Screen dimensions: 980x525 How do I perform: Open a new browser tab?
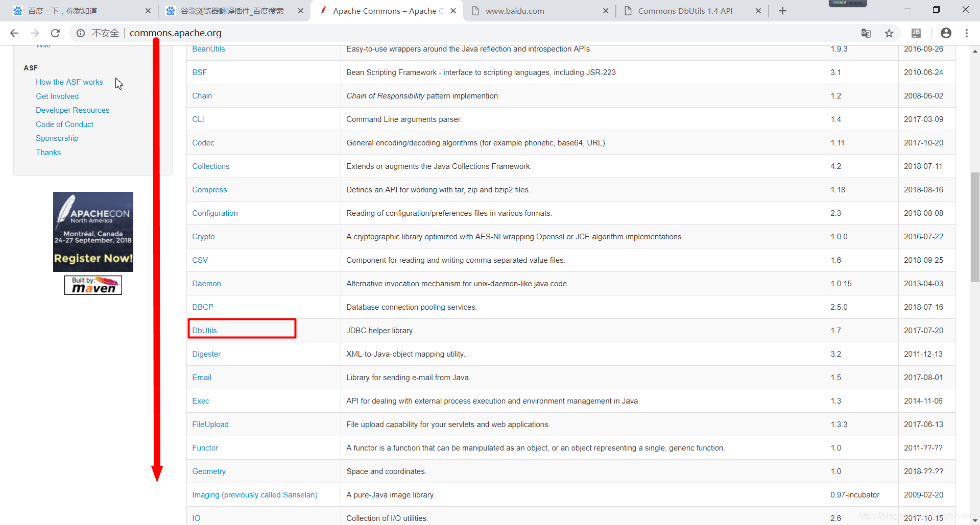(782, 11)
